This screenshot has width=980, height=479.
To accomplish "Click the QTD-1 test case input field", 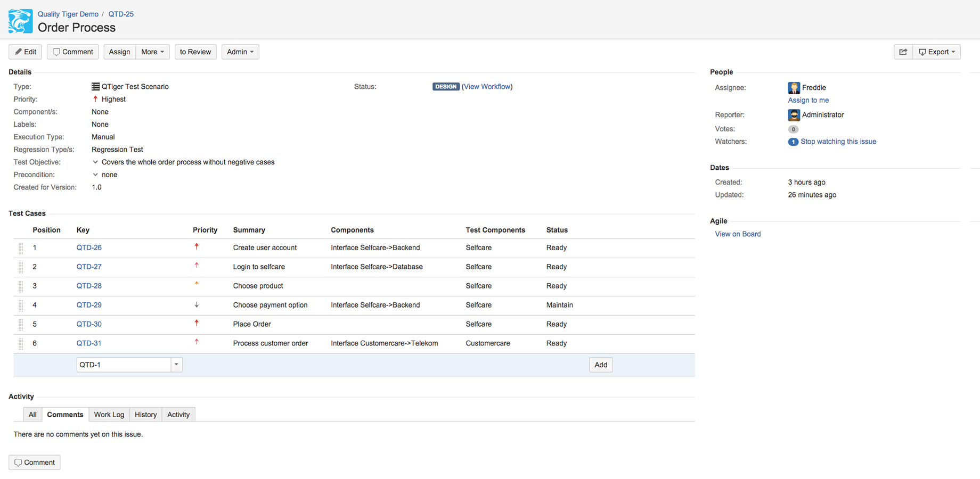I will [x=123, y=365].
